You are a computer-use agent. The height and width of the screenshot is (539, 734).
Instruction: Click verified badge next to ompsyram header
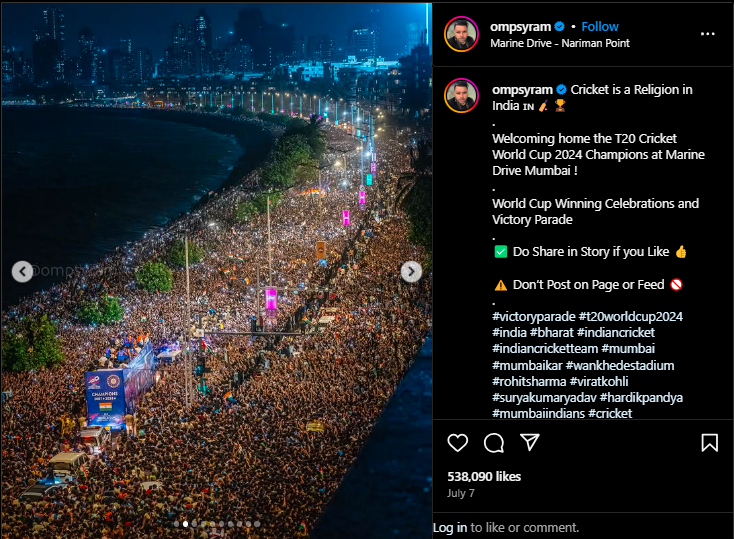pyautogui.click(x=559, y=27)
